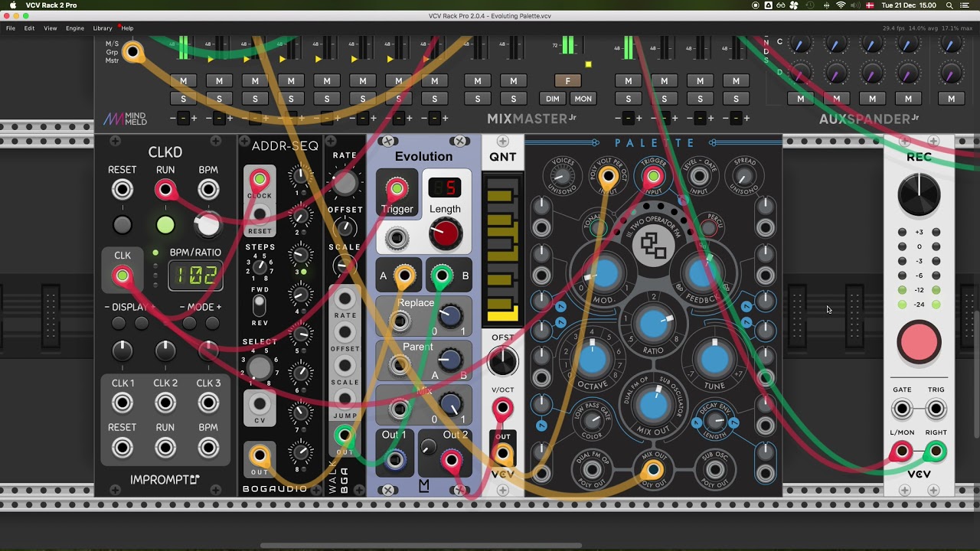
Task: Click the QNT V/OCT input jack
Action: [502, 409]
